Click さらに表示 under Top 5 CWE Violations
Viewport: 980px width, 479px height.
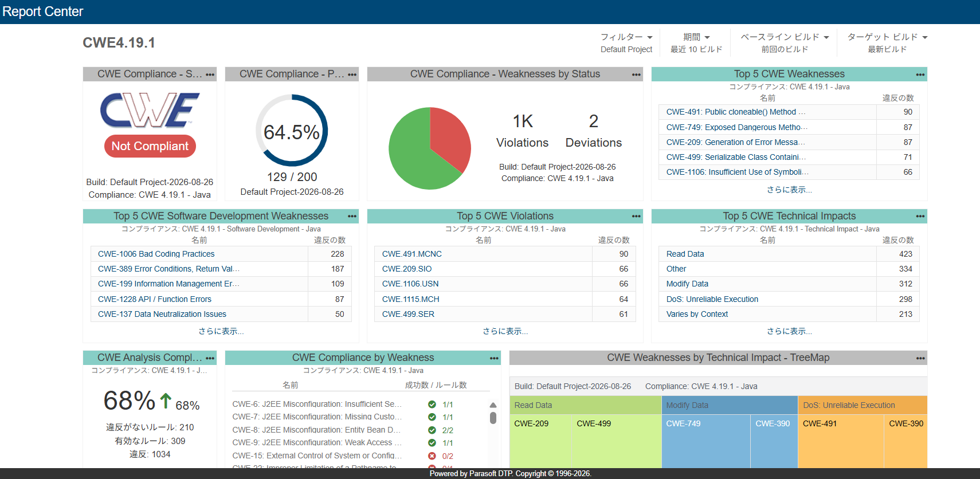coord(505,331)
